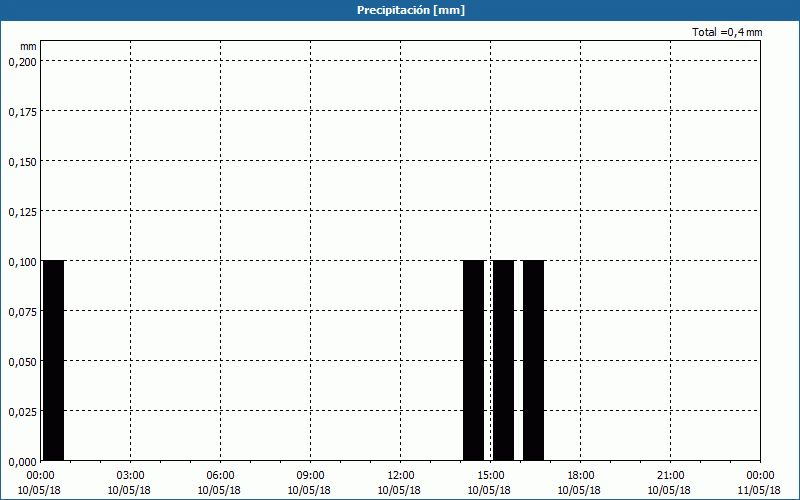This screenshot has width=800, height=500.
Task: Click the 21:00 time axis label
Action: click(670, 476)
